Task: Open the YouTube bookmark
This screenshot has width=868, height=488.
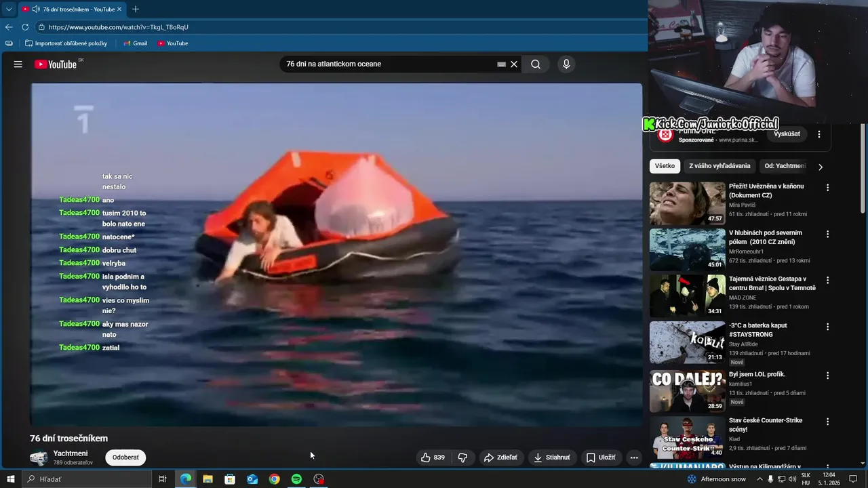Action: (172, 43)
